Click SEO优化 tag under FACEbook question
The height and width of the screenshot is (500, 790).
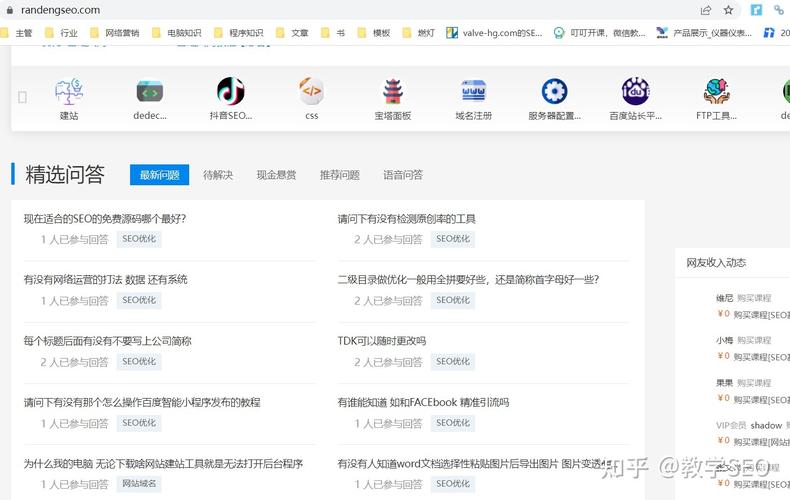pyautogui.click(x=452, y=423)
